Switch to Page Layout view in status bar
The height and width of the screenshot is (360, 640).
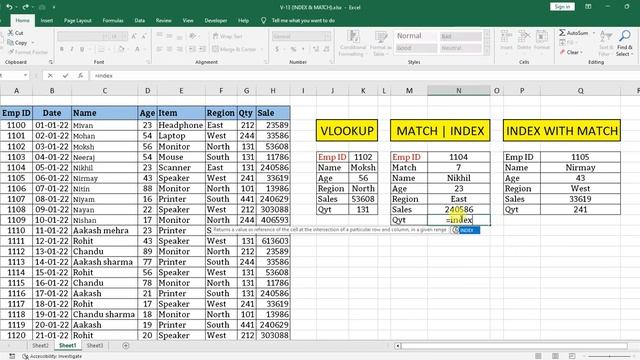point(555,356)
